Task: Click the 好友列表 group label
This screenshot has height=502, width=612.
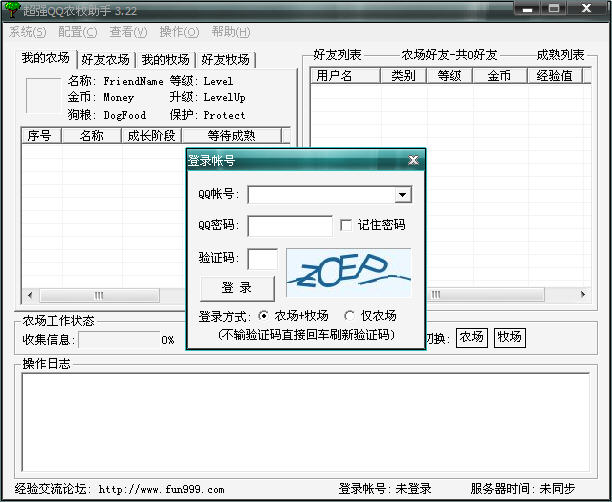Action: [337, 55]
